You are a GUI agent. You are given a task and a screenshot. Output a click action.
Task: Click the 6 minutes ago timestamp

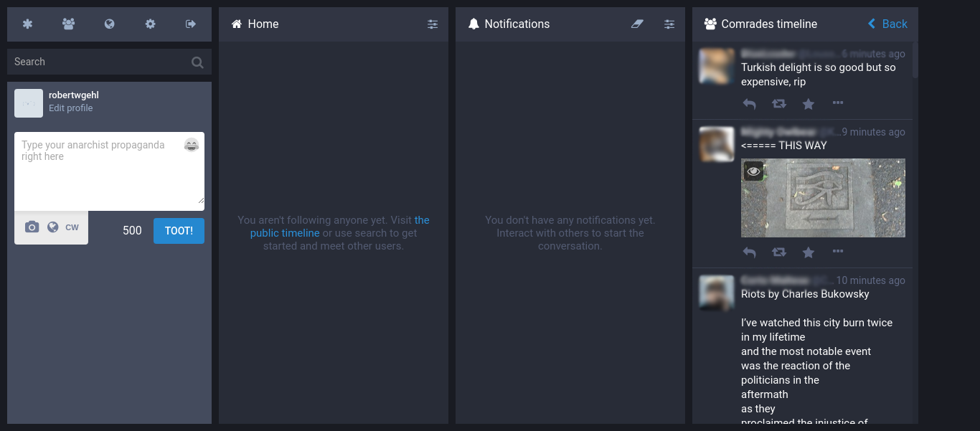point(873,54)
